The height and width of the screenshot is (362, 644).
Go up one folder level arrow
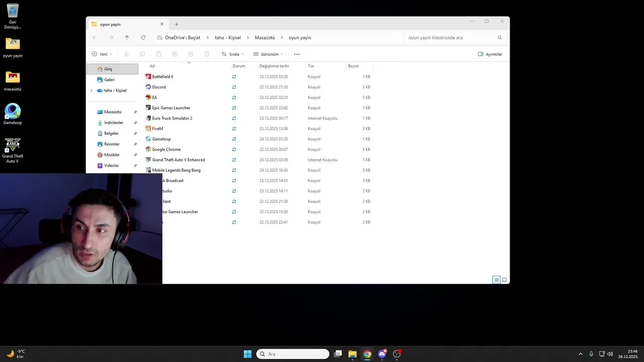pos(127,38)
